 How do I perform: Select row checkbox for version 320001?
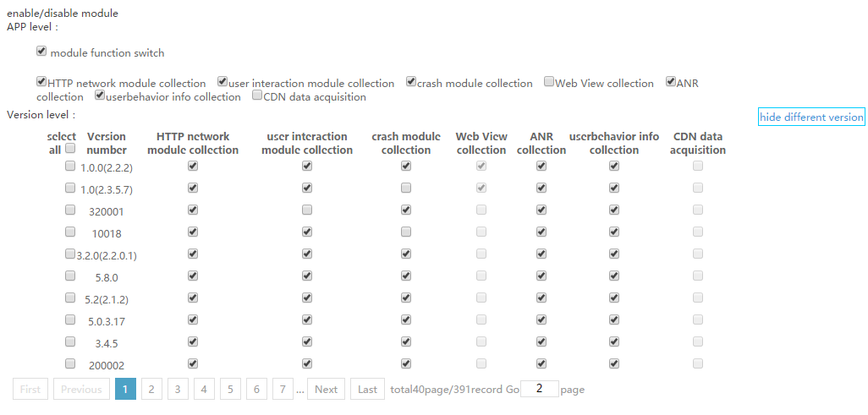[x=70, y=210]
